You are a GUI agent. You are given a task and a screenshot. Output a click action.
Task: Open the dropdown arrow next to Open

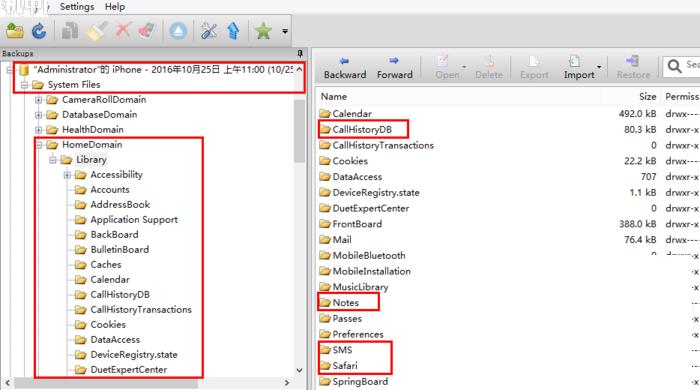click(x=464, y=67)
